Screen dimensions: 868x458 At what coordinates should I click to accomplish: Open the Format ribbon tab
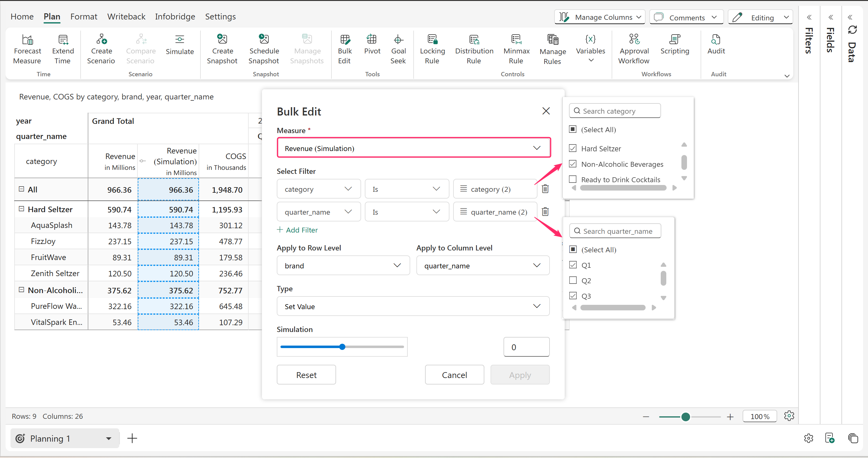(84, 16)
